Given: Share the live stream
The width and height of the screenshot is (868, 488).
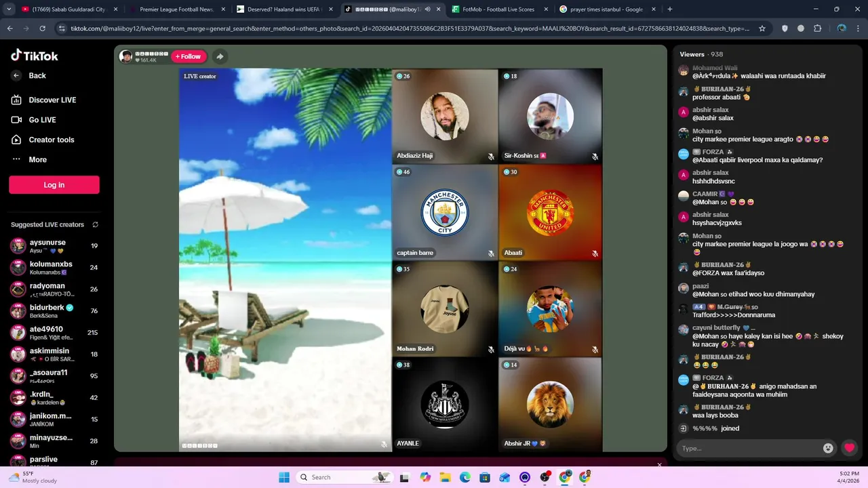Looking at the screenshot, I should [x=220, y=56].
